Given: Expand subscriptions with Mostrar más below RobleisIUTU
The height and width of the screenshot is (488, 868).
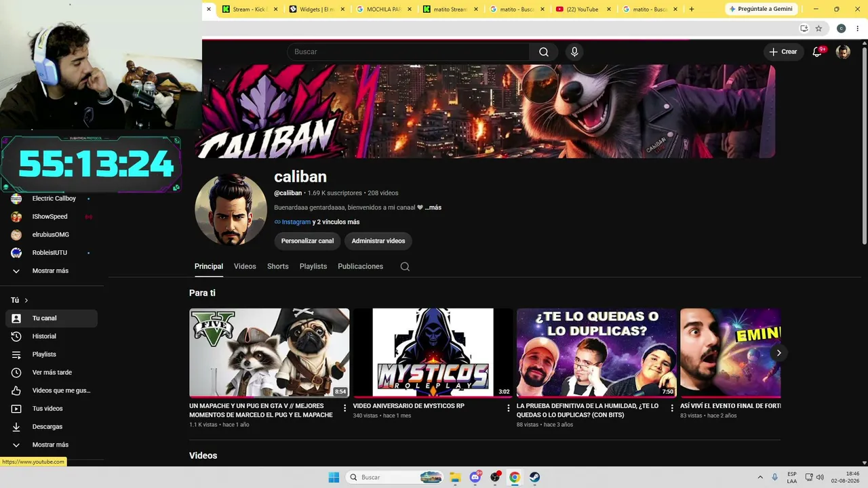Looking at the screenshot, I should click(x=50, y=271).
